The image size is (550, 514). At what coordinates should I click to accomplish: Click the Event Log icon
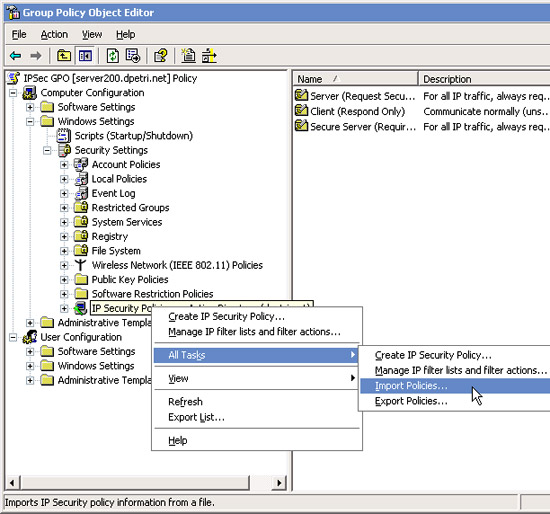81,193
